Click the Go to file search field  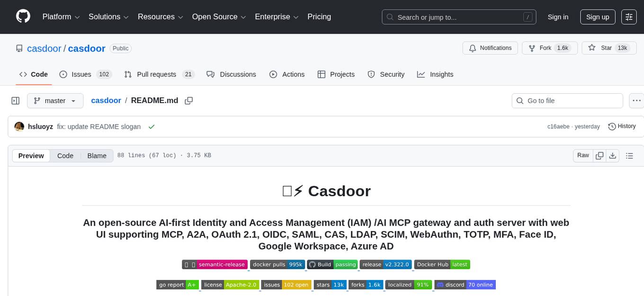click(x=567, y=100)
